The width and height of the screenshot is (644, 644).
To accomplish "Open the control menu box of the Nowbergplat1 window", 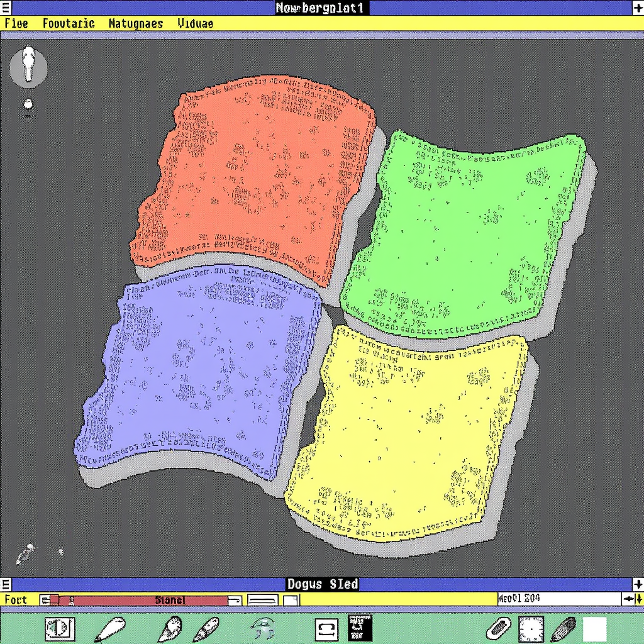I will tap(5, 8).
